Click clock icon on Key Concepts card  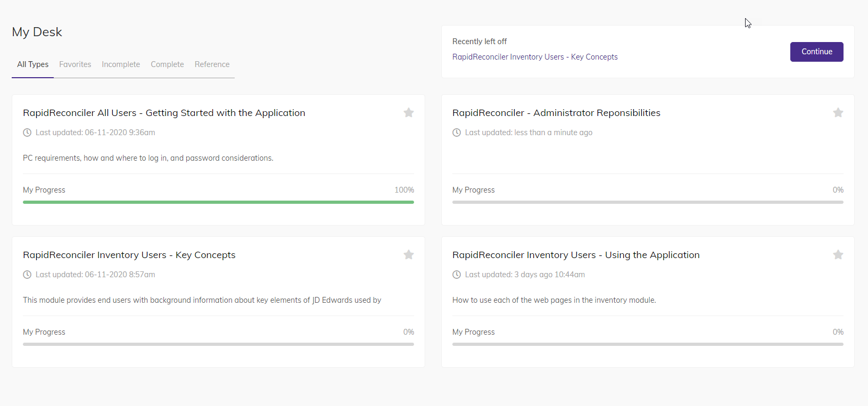coord(27,275)
